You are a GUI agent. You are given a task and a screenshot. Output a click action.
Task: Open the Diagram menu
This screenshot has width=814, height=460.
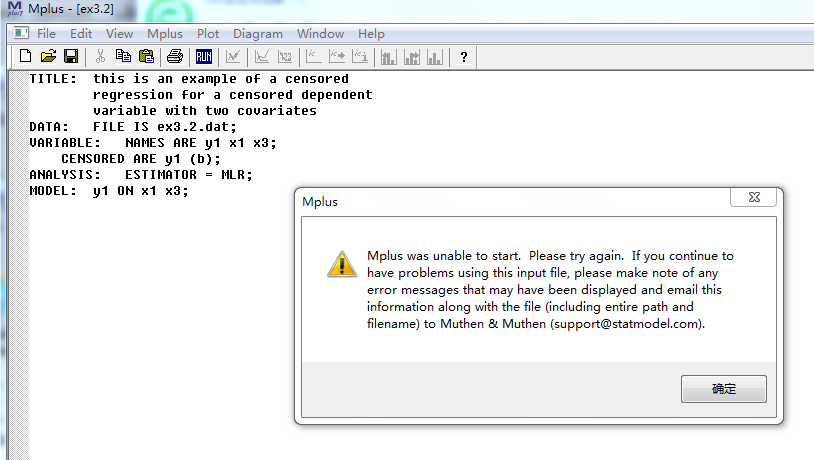tap(257, 34)
